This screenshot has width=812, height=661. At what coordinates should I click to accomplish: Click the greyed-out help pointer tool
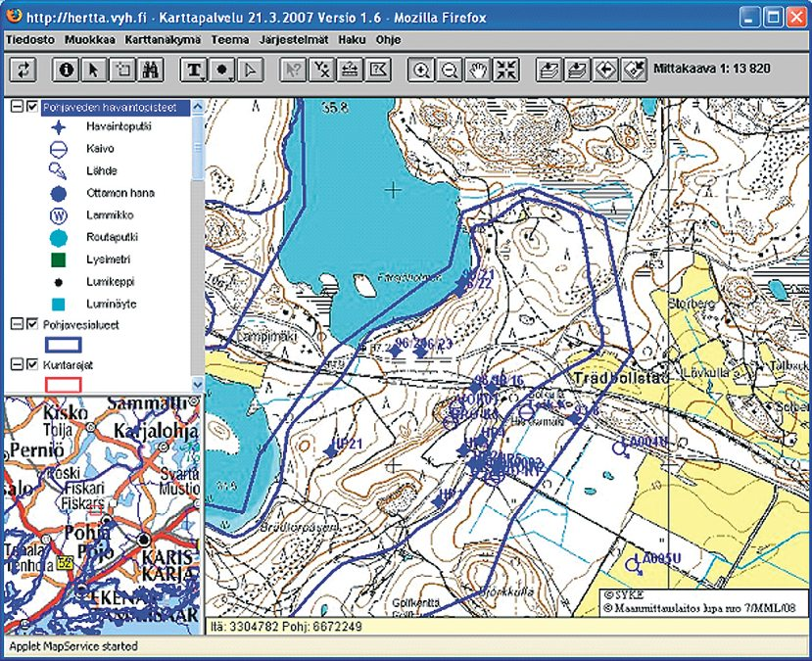pos(293,70)
